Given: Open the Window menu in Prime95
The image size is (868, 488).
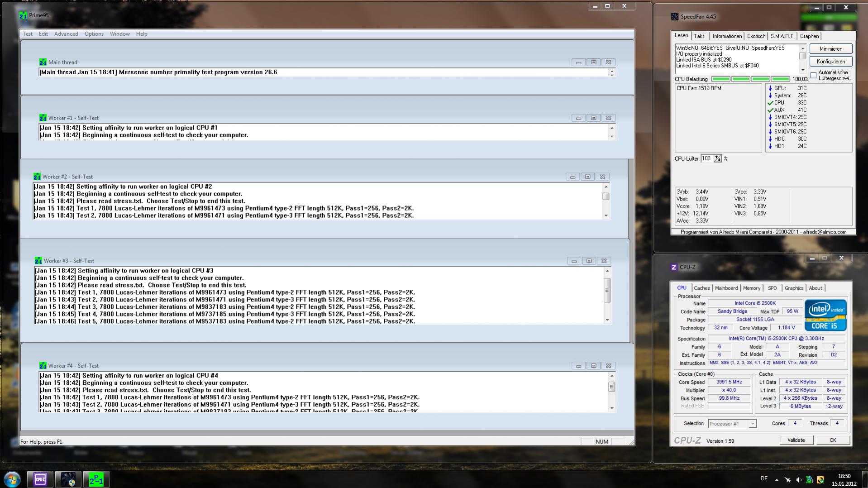Looking at the screenshot, I should coord(120,34).
